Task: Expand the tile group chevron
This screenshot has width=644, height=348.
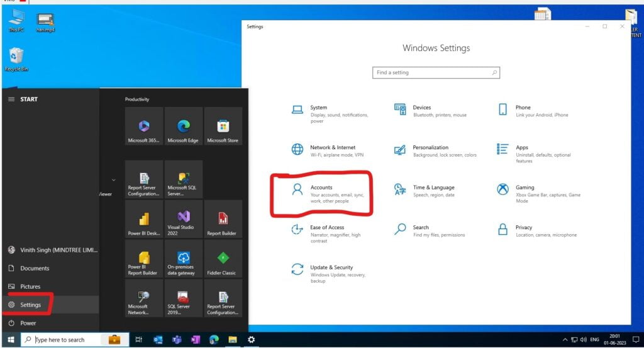Action: click(x=114, y=180)
